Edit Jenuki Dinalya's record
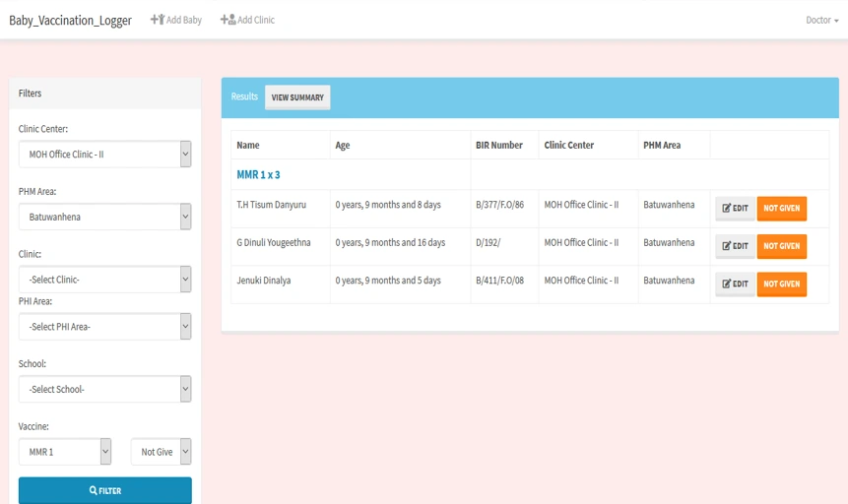Screen dimensions: 848x504 [735, 284]
